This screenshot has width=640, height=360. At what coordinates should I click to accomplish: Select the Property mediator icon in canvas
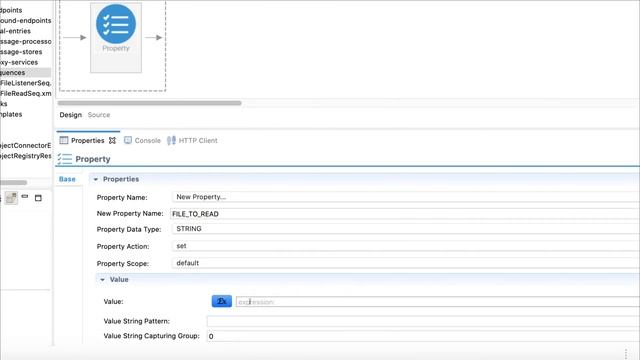pyautogui.click(x=116, y=24)
